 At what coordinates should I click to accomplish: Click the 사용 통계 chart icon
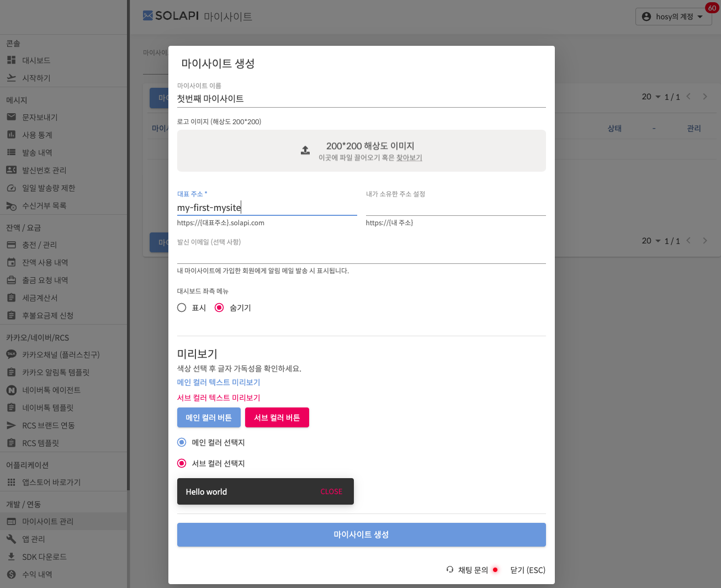(11, 135)
